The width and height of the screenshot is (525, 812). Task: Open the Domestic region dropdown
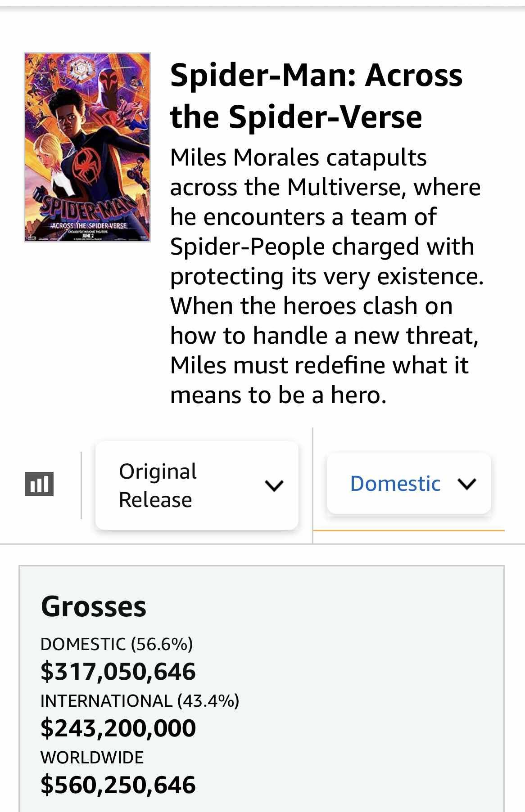click(408, 484)
